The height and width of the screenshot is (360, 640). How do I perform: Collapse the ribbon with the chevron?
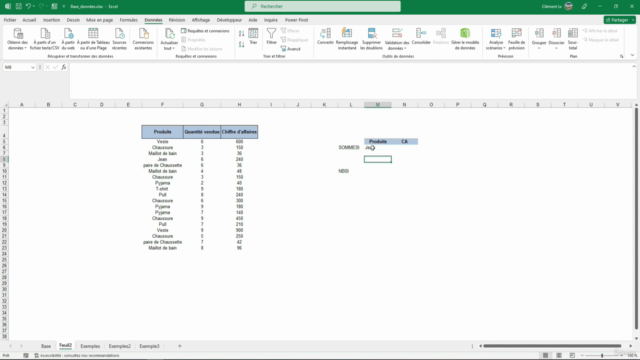632,56
